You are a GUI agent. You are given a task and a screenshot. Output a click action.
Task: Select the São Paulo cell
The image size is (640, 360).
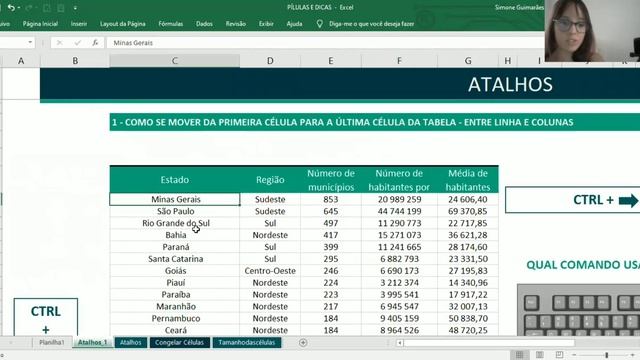[x=175, y=211]
